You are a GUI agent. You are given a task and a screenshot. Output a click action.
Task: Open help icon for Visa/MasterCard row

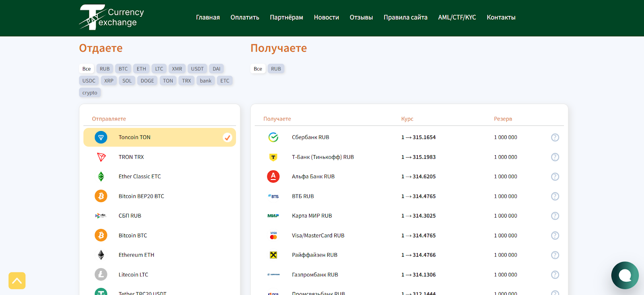click(555, 235)
